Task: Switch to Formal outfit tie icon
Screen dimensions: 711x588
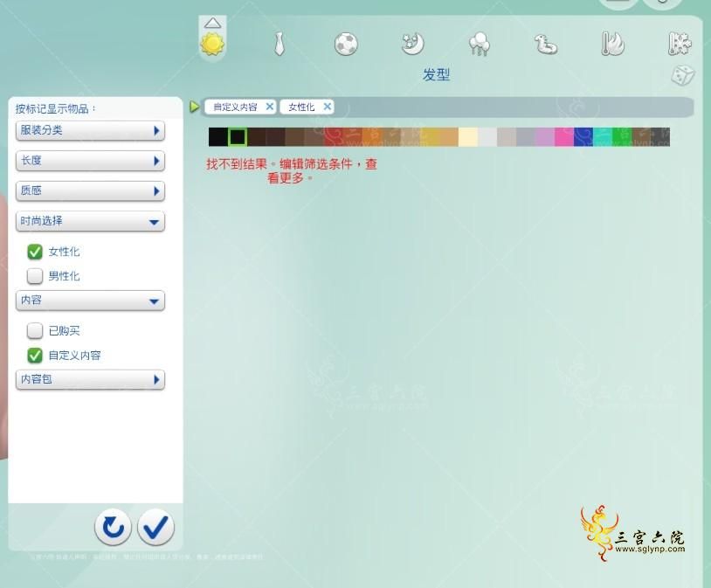Action: pyautogui.click(x=280, y=44)
